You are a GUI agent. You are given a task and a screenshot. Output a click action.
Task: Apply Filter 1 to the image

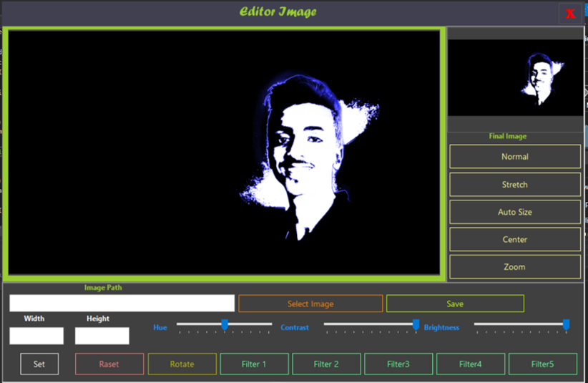(x=254, y=364)
